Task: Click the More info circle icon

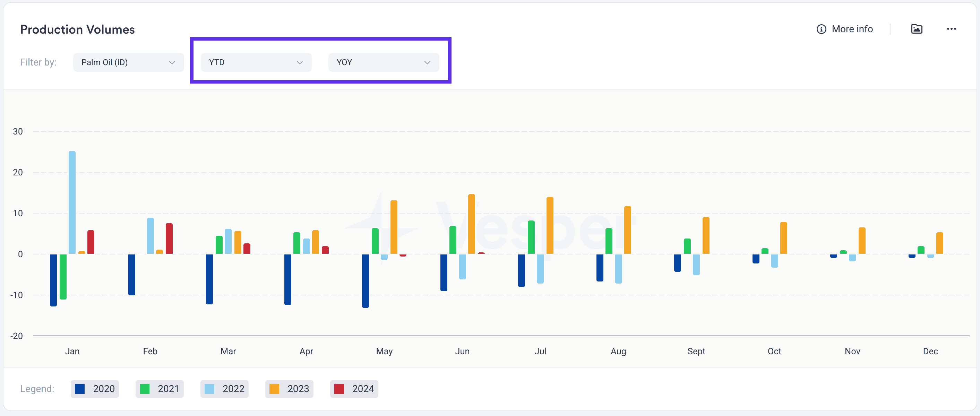Action: 821,29
